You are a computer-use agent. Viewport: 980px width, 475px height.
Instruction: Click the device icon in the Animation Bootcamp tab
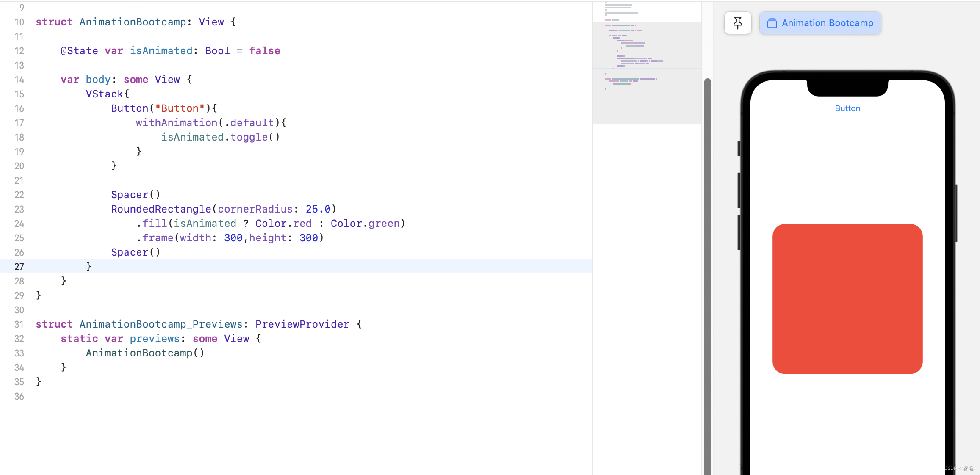[772, 23]
